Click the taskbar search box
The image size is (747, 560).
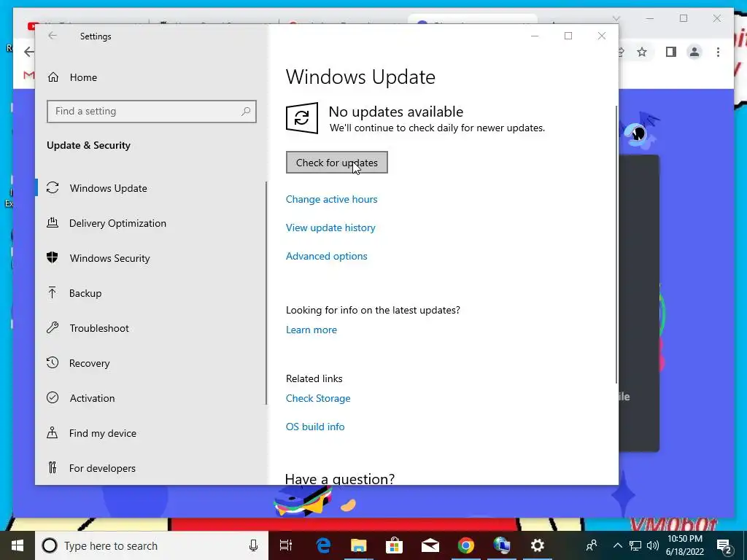(152, 545)
